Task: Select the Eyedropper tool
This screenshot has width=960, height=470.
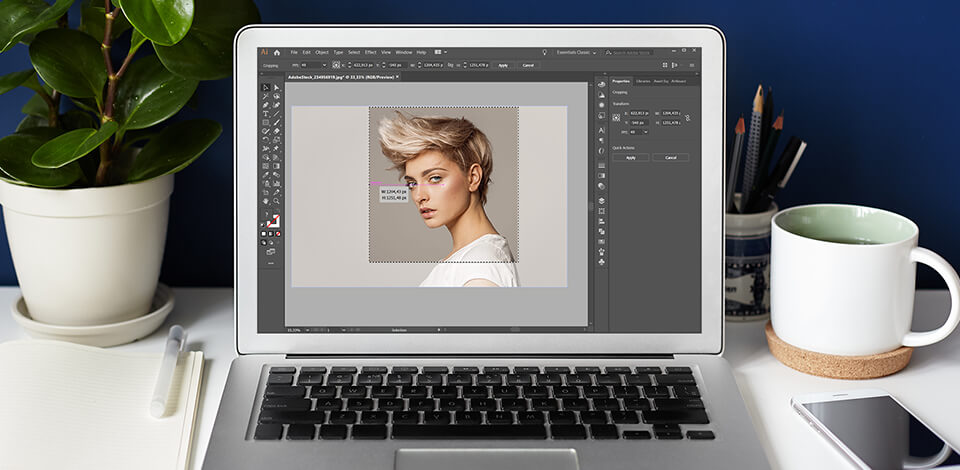Action: pos(266,174)
